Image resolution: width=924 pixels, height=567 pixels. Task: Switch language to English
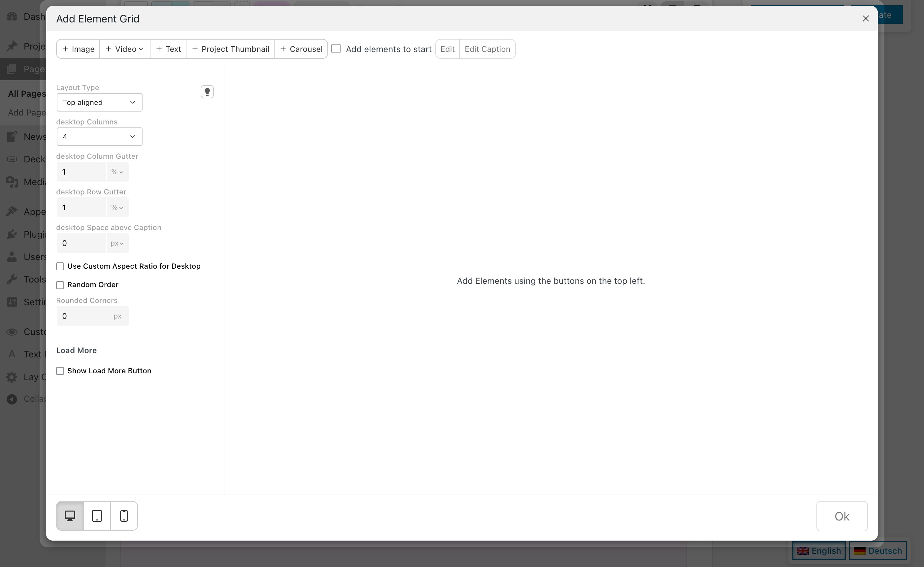819,550
